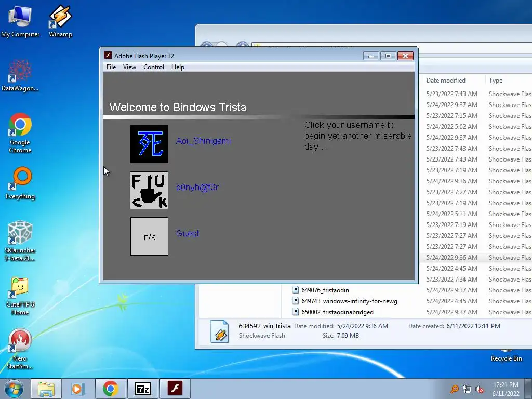Close the Adobe Flash Player window
The width and height of the screenshot is (532, 399).
(405, 56)
